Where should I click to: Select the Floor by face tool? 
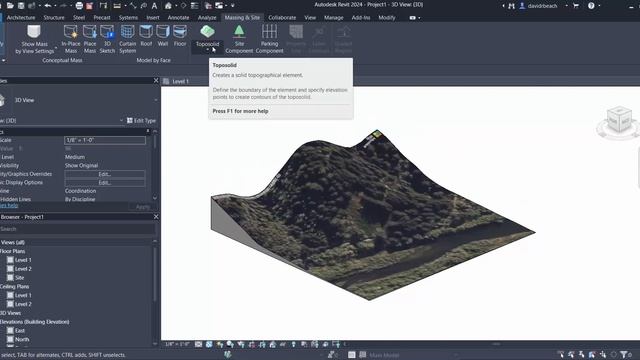tap(180, 36)
